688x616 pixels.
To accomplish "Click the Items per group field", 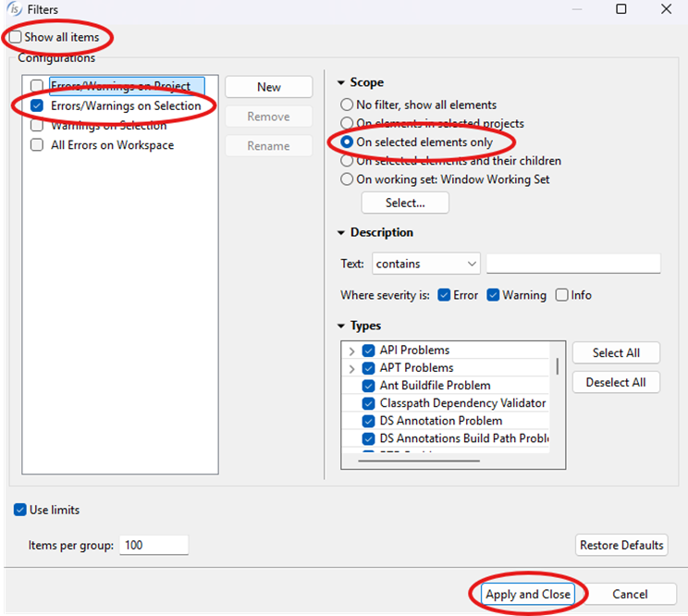I will tap(154, 545).
